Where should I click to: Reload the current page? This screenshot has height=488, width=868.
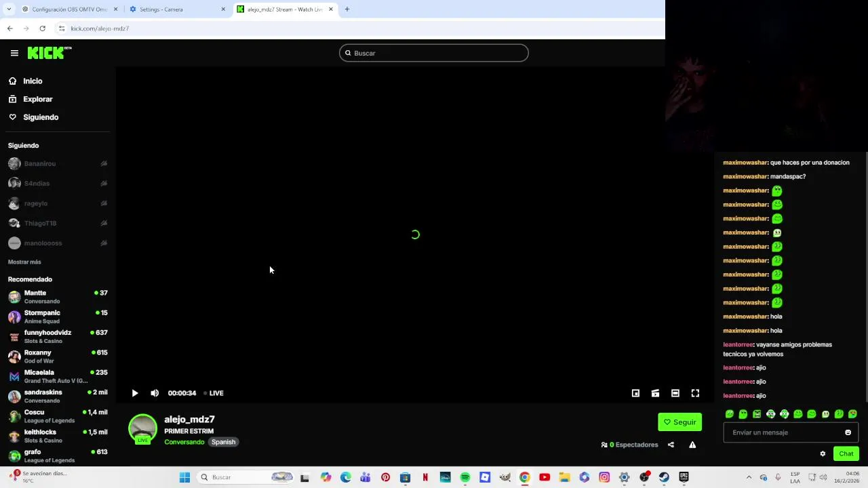click(42, 28)
